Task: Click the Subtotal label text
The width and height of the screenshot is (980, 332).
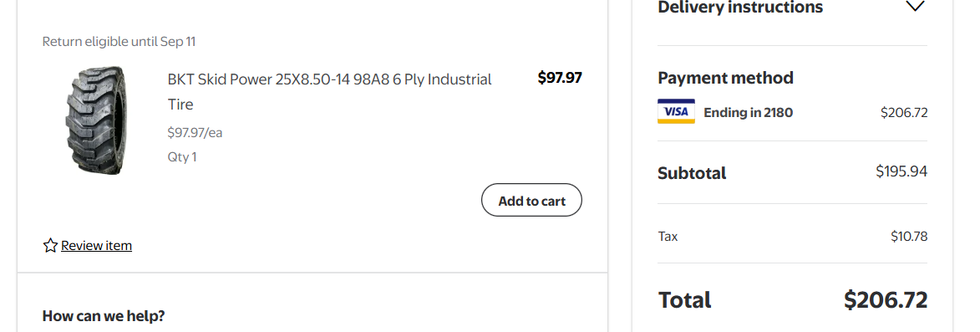Action: tap(692, 173)
